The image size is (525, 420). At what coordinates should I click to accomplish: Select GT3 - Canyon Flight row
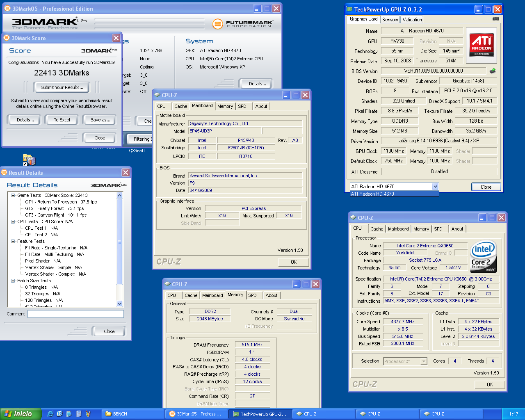56,215
